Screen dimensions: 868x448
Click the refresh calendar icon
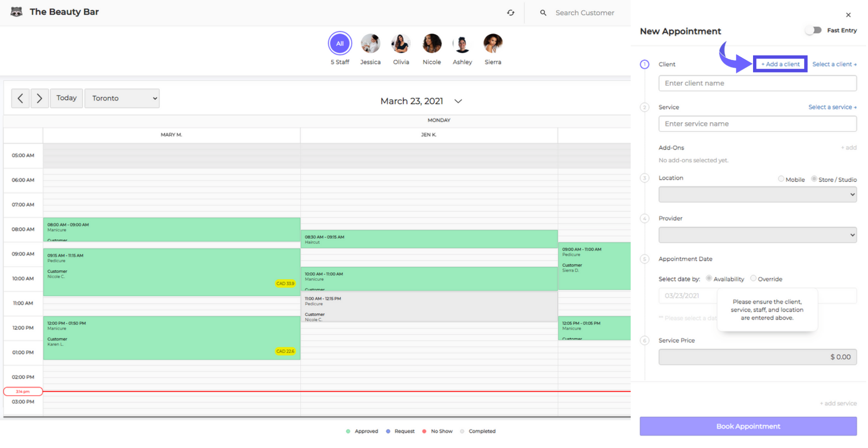511,13
